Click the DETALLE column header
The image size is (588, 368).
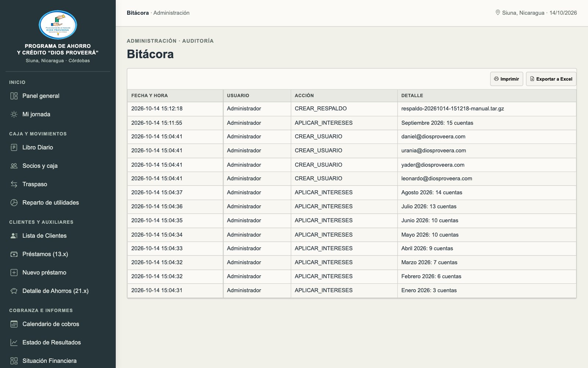coord(487,96)
